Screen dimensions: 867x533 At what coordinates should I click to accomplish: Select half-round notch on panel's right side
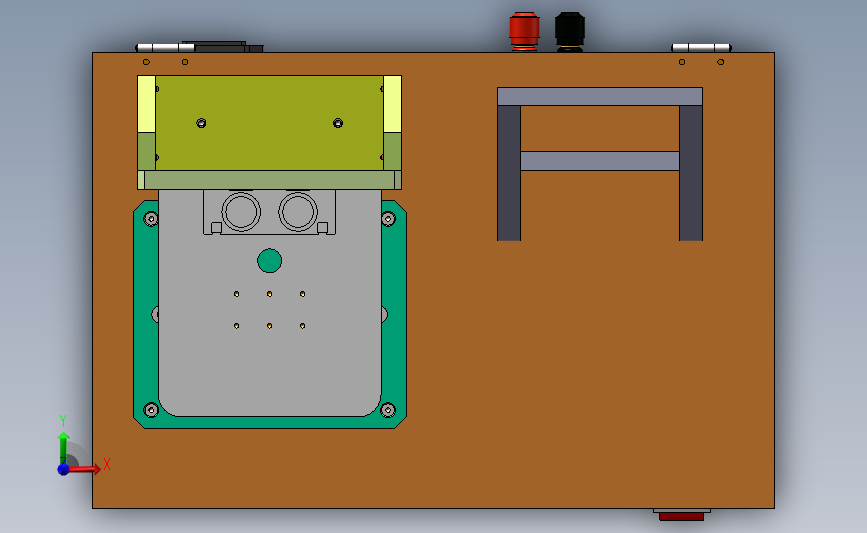click(384, 315)
